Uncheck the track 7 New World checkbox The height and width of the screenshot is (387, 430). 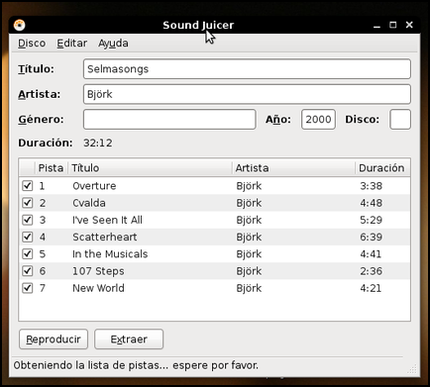27,288
